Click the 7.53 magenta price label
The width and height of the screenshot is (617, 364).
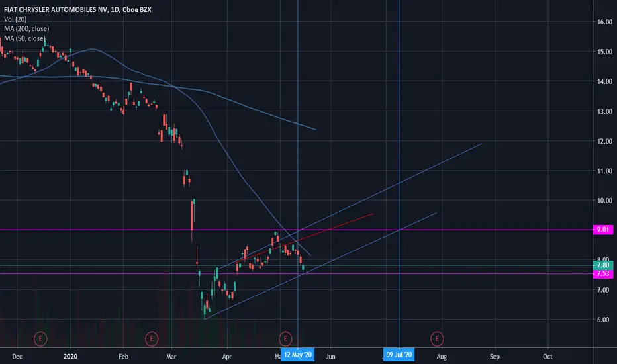click(x=603, y=274)
